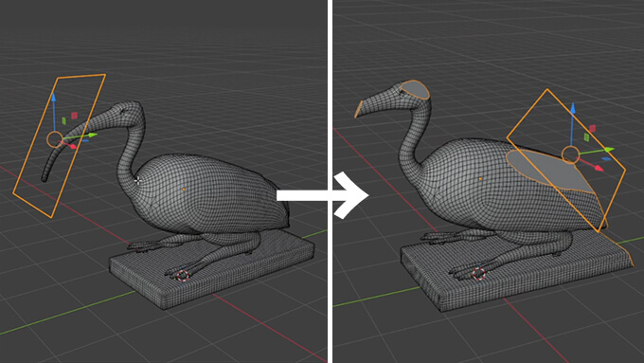The image size is (644, 363).
Task: Click the orange gizmo circle on the bird's back
Action: tap(570, 155)
